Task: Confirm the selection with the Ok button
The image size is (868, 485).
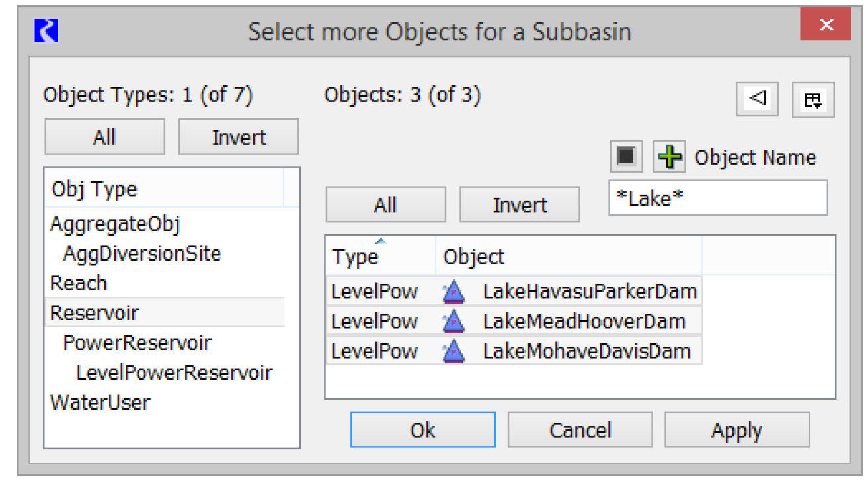Action: (422, 430)
